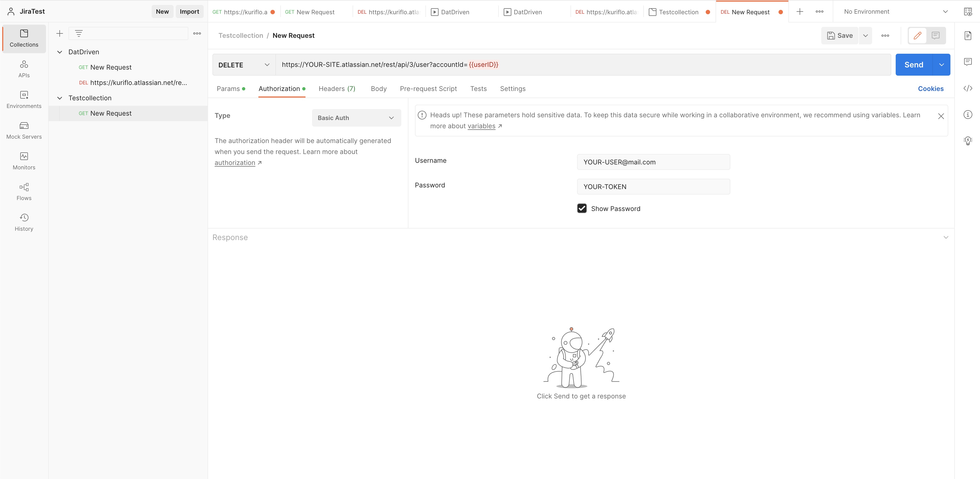Click into the Username input field

[653, 162]
